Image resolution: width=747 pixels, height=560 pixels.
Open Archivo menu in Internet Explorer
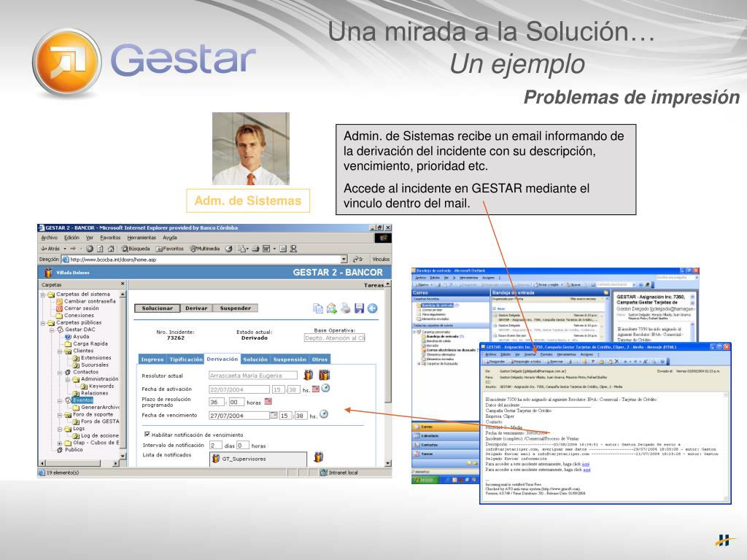[x=49, y=238]
